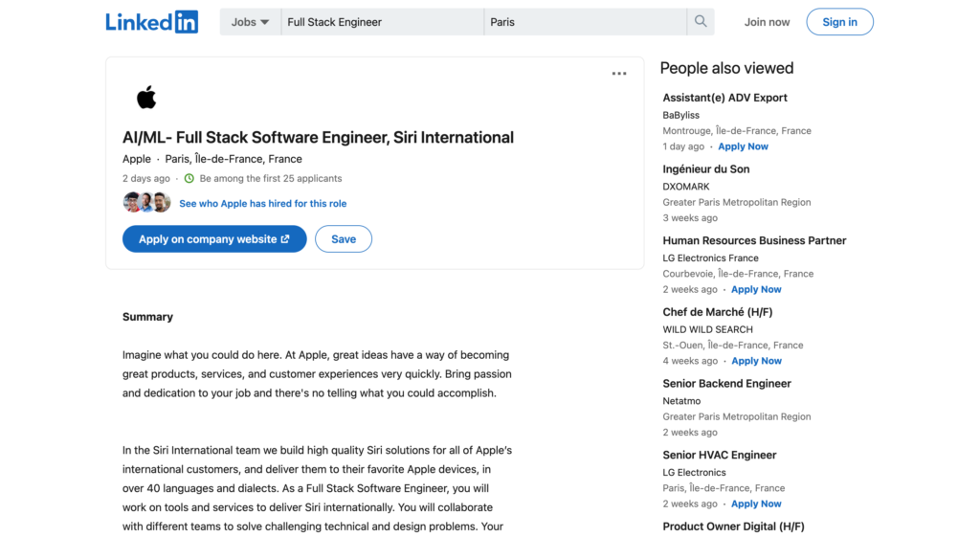Click DXOMARK company text
The width and height of the screenshot is (980, 537).
(x=685, y=187)
